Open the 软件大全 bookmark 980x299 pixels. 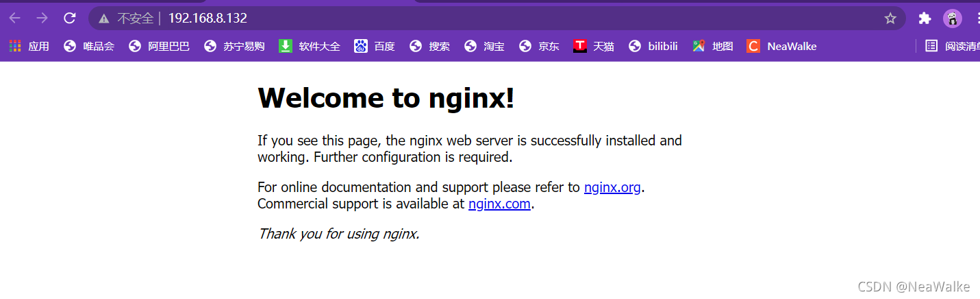[x=310, y=46]
